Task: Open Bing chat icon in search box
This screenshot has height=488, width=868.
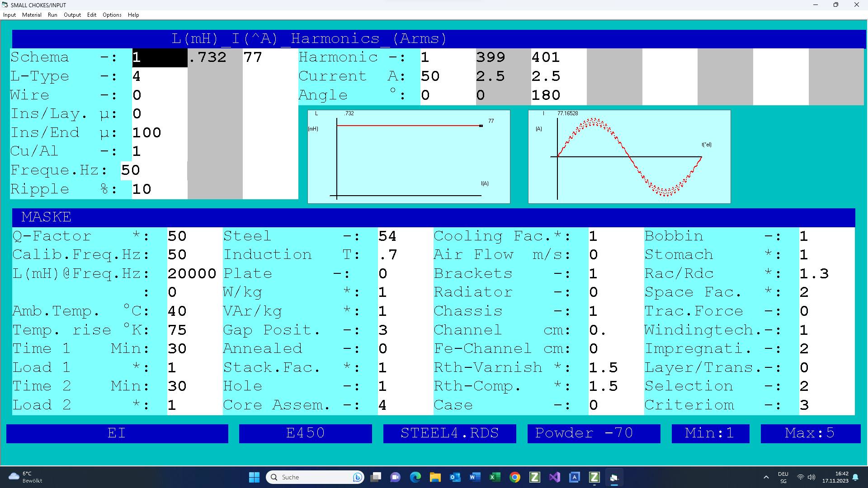Action: click(x=357, y=477)
